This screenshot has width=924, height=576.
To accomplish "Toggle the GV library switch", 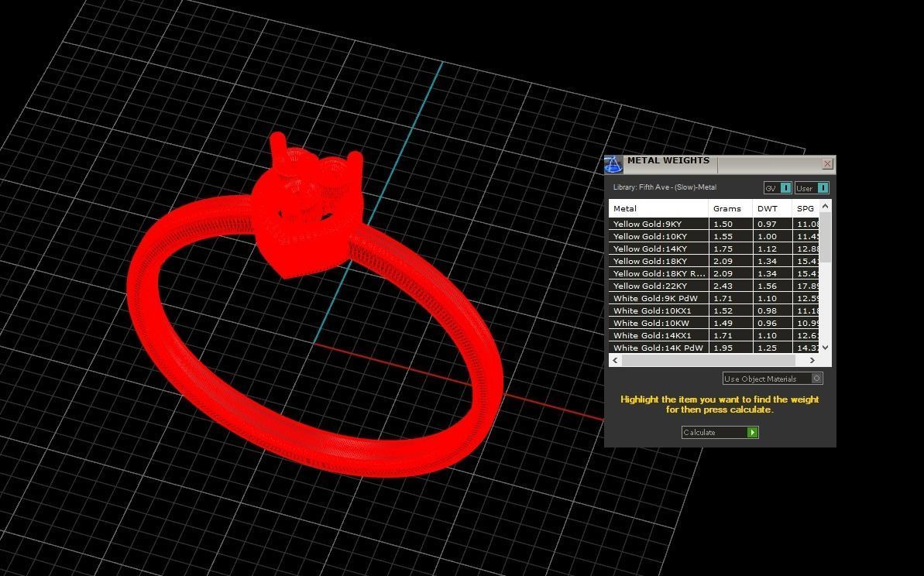I will (778, 188).
